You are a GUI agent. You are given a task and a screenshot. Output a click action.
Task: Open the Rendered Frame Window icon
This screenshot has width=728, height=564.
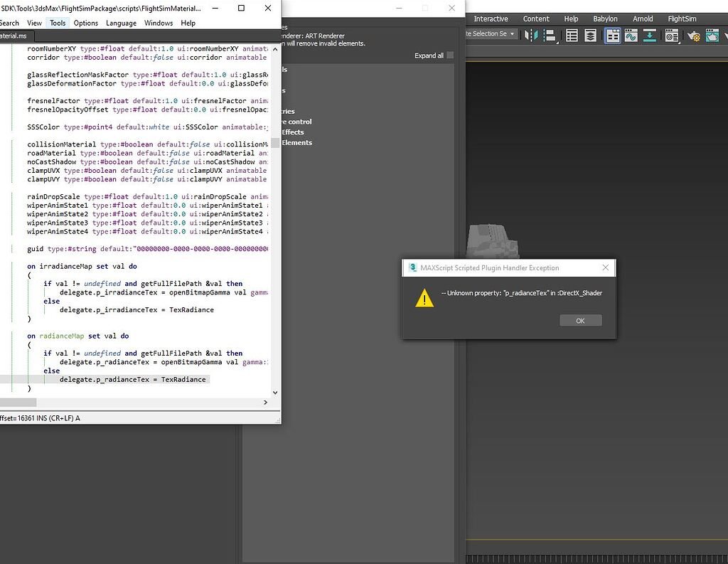coord(712,36)
